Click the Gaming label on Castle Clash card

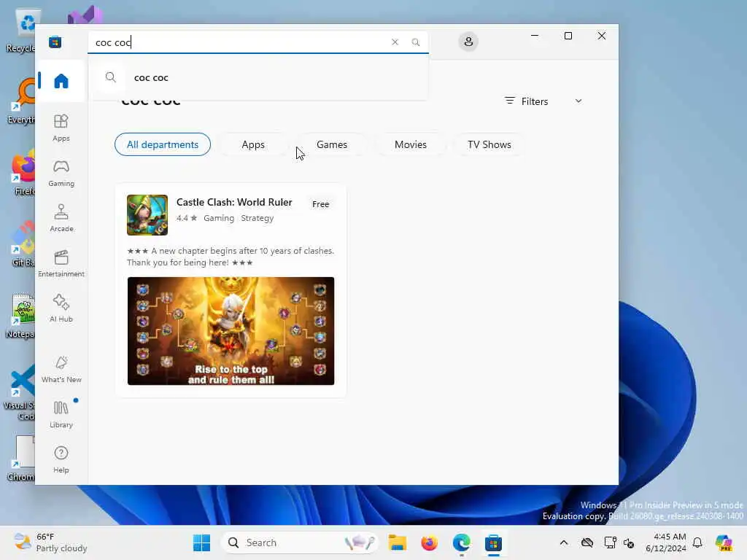[x=219, y=218]
